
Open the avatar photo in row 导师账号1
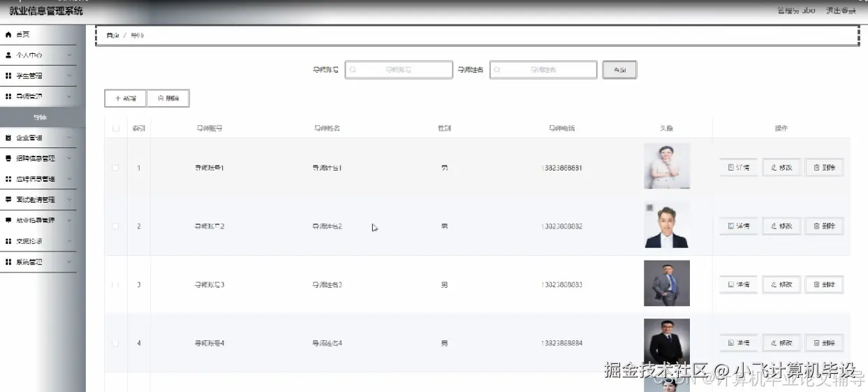coord(666,166)
